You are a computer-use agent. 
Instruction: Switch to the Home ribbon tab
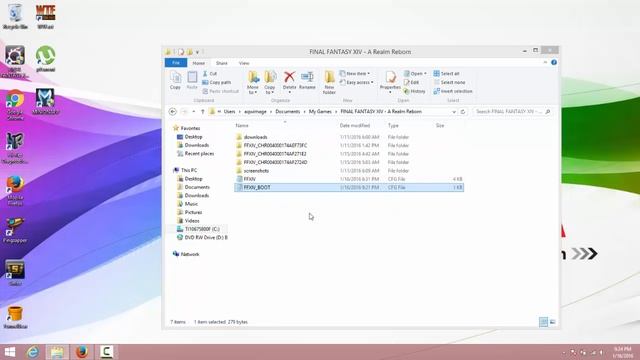coord(199,63)
